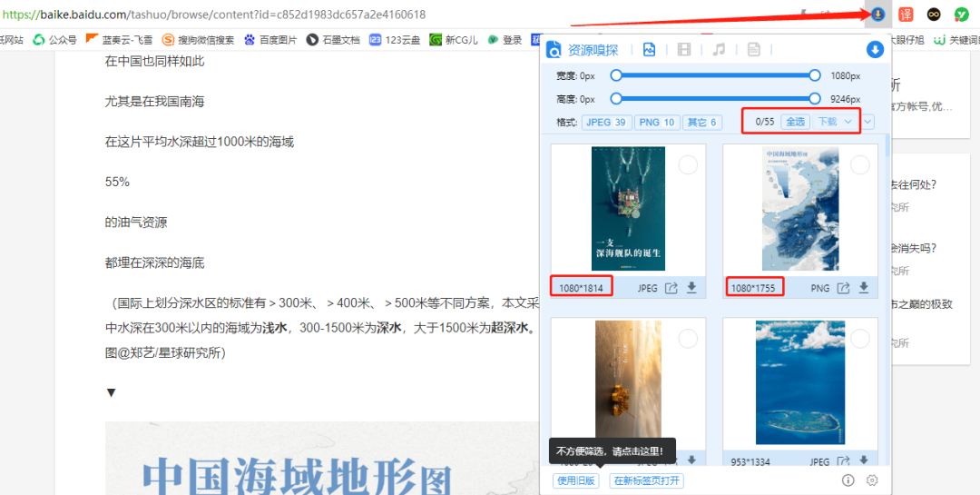Switch to the video resources filter icon
Viewport: 980px width, 495px height.
point(685,49)
